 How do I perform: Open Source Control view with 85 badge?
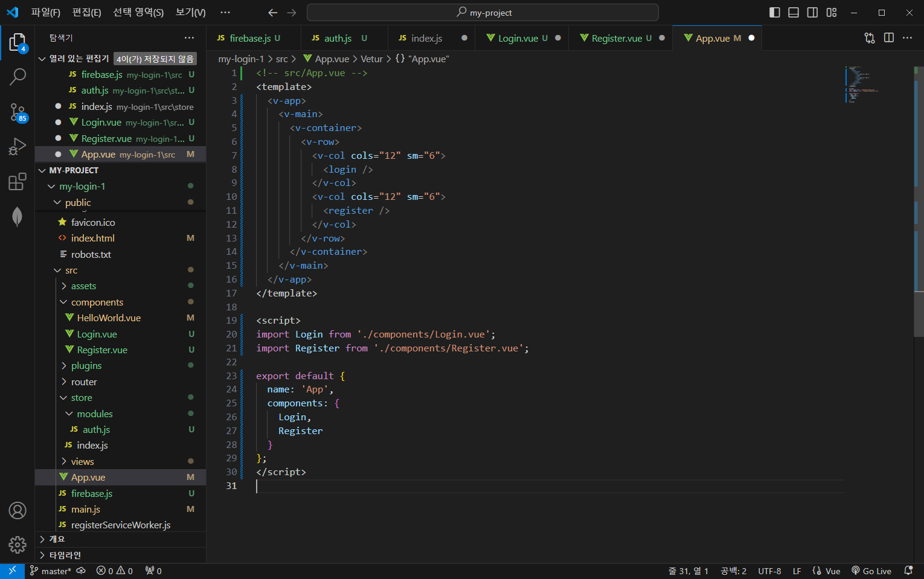[18, 112]
